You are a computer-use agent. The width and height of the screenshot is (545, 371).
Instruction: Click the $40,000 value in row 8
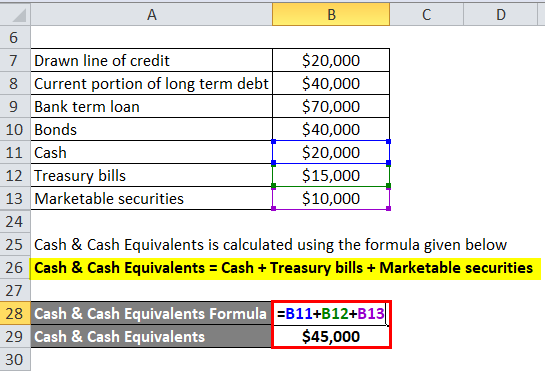[331, 83]
